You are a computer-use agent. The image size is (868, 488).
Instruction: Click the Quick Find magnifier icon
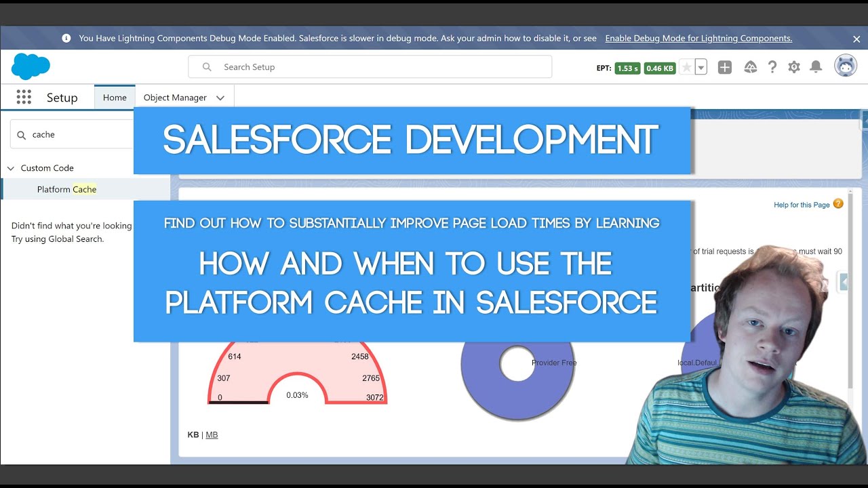click(x=22, y=135)
